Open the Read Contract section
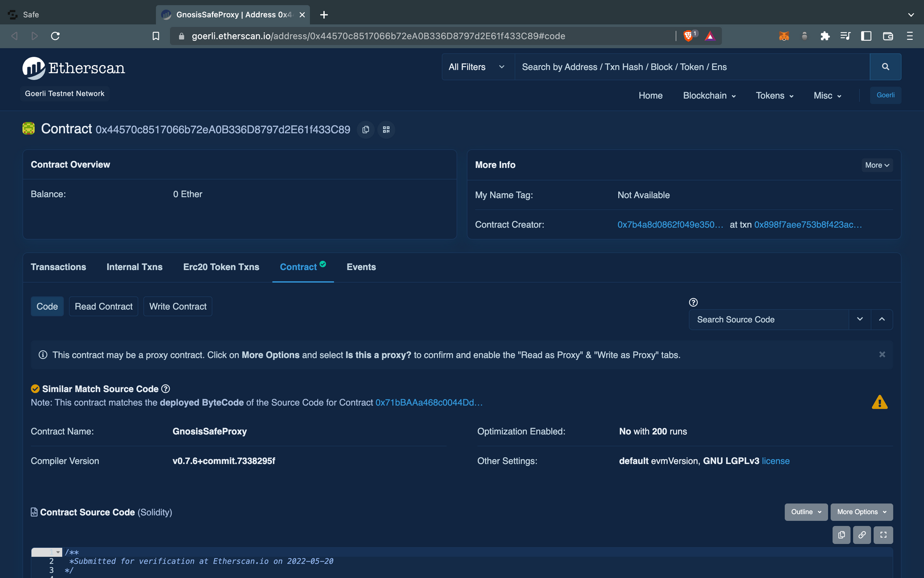Image resolution: width=924 pixels, height=578 pixels. coord(103,306)
